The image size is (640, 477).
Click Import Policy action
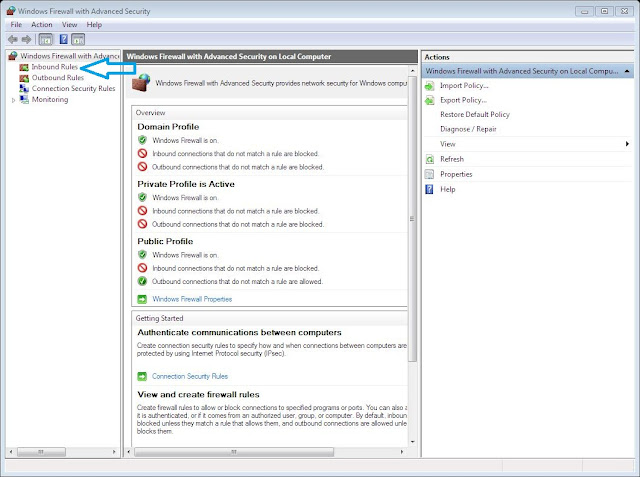click(x=464, y=86)
